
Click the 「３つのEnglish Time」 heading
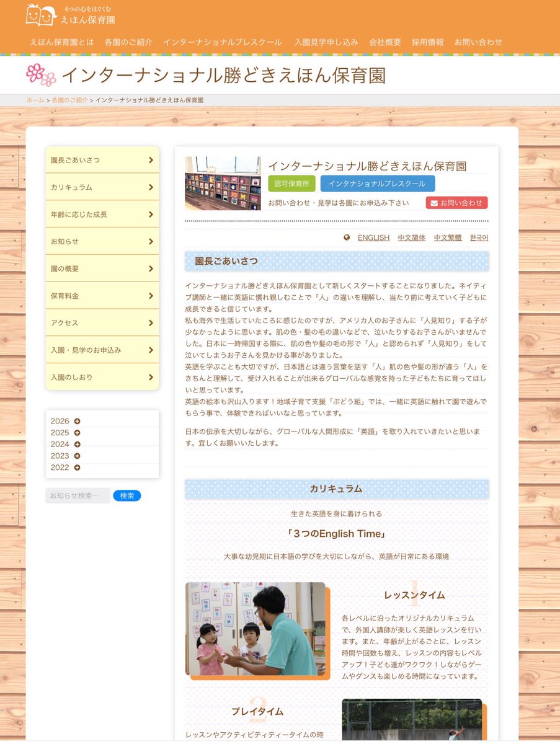pos(337,534)
